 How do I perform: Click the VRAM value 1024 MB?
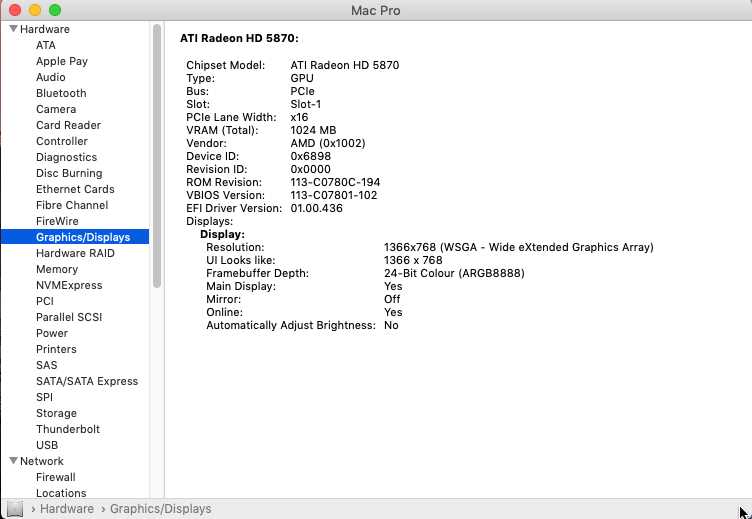[313, 130]
